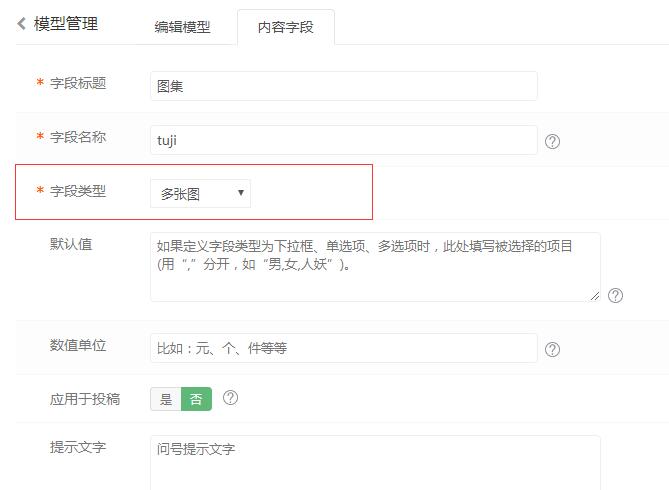Click the 应用于投稿 label text
The width and height of the screenshot is (669, 490).
pyautogui.click(x=85, y=399)
